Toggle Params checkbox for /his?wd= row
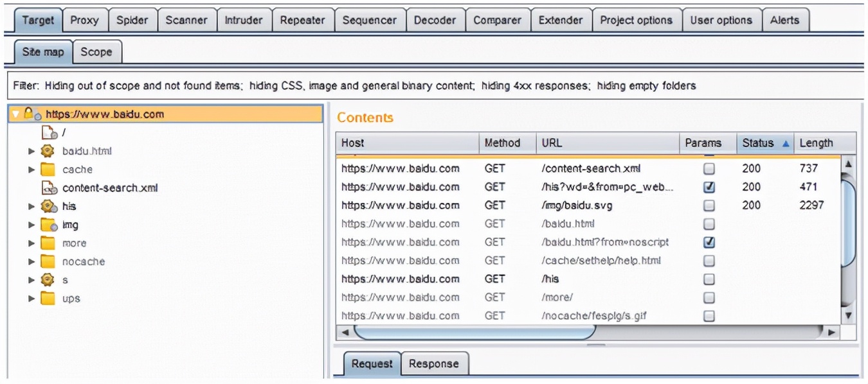 tap(709, 188)
